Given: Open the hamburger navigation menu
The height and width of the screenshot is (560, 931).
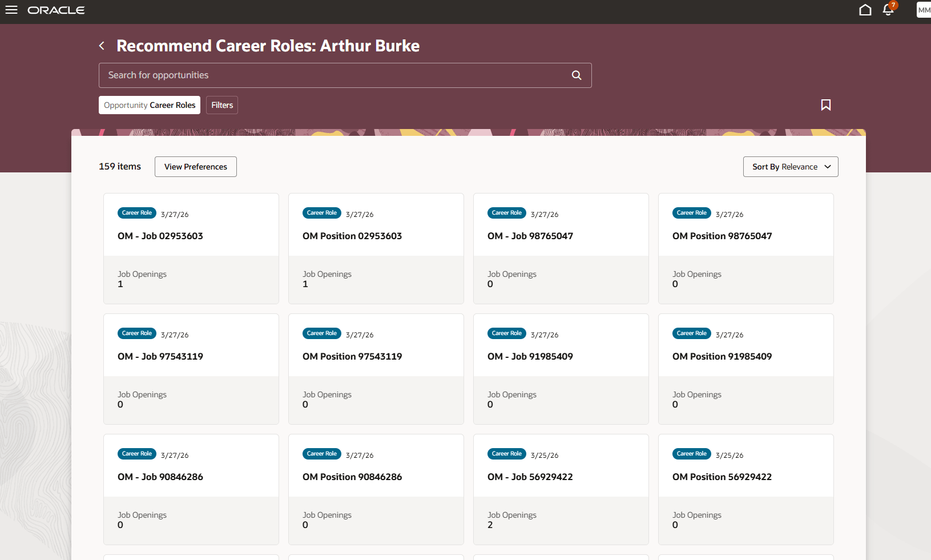Looking at the screenshot, I should click(x=11, y=10).
